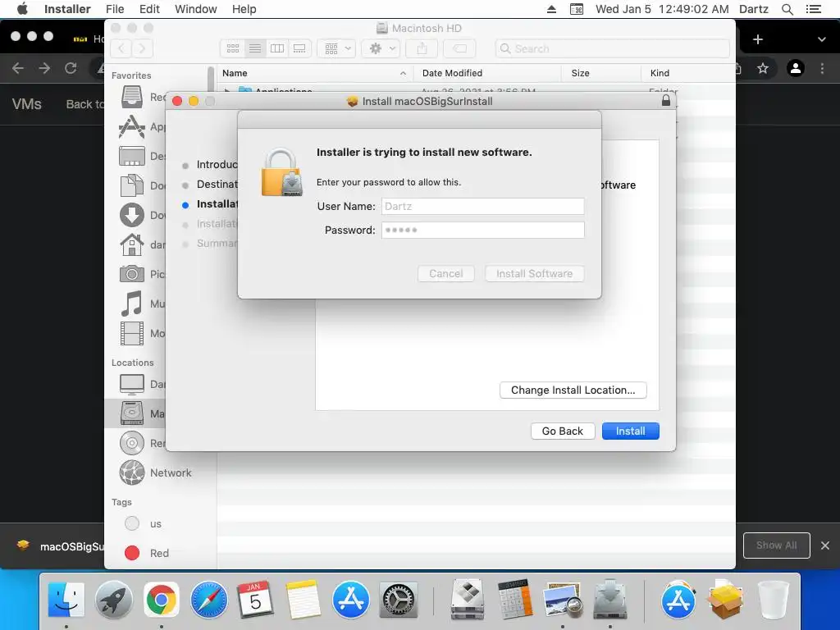Screen dimensions: 840x630
Task: Open Preview app in the Dock
Action: [563, 600]
